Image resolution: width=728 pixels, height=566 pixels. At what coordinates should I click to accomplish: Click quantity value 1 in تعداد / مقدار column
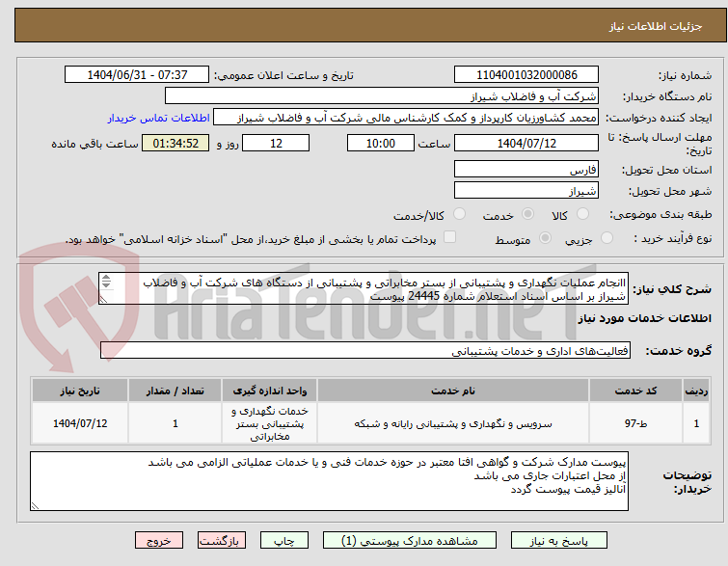[175, 423]
